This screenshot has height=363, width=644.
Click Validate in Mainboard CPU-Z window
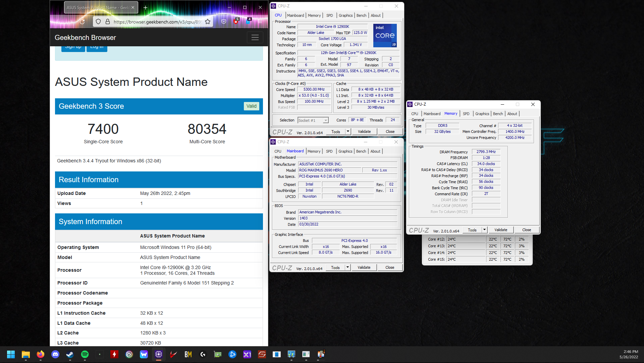364,267
